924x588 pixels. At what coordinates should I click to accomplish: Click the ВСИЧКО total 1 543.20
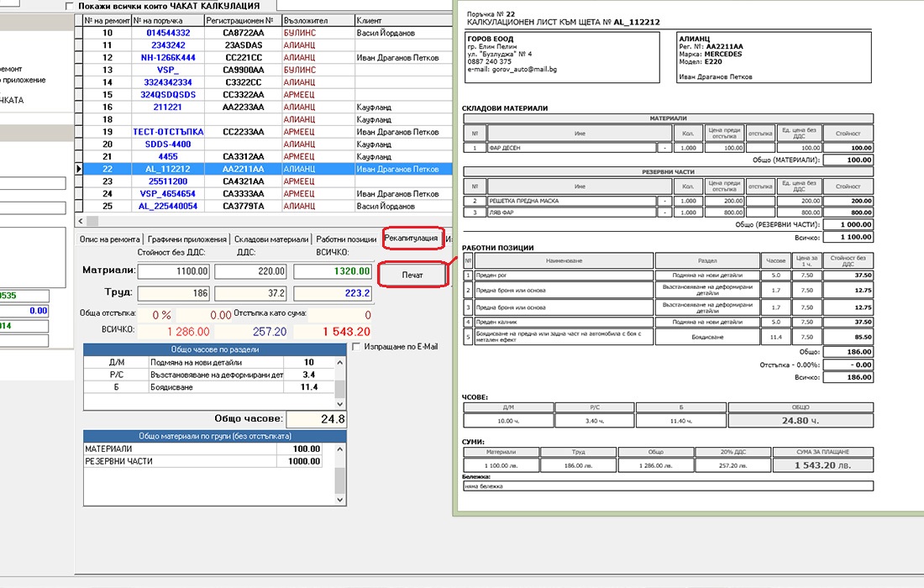pos(333,332)
